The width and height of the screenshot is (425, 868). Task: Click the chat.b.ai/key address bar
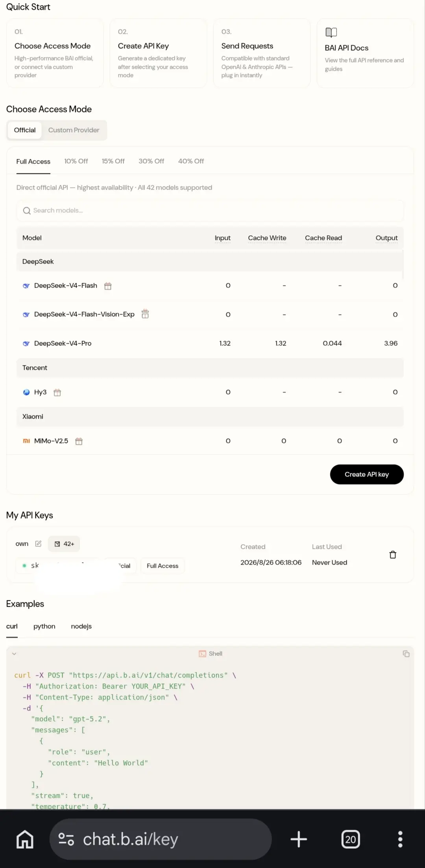[161, 839]
